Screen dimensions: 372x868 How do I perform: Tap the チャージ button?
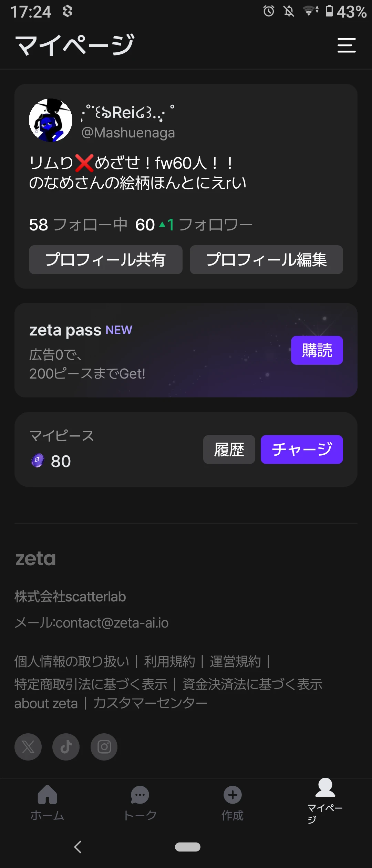[x=302, y=449]
